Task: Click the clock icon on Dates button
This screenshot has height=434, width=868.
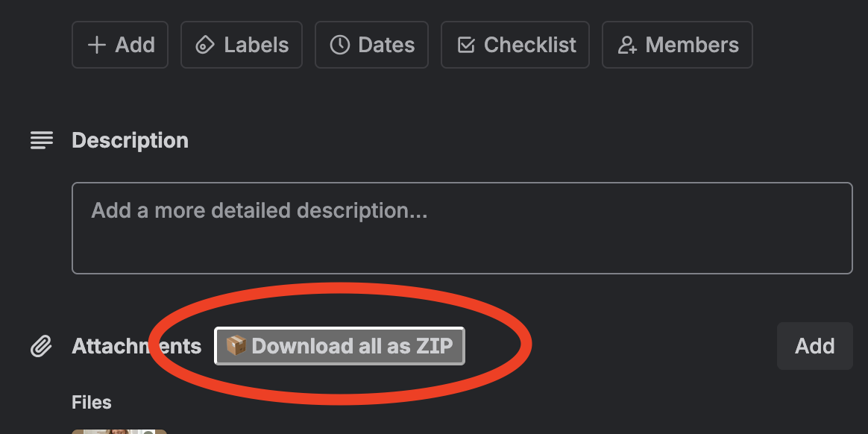Action: coord(340,45)
